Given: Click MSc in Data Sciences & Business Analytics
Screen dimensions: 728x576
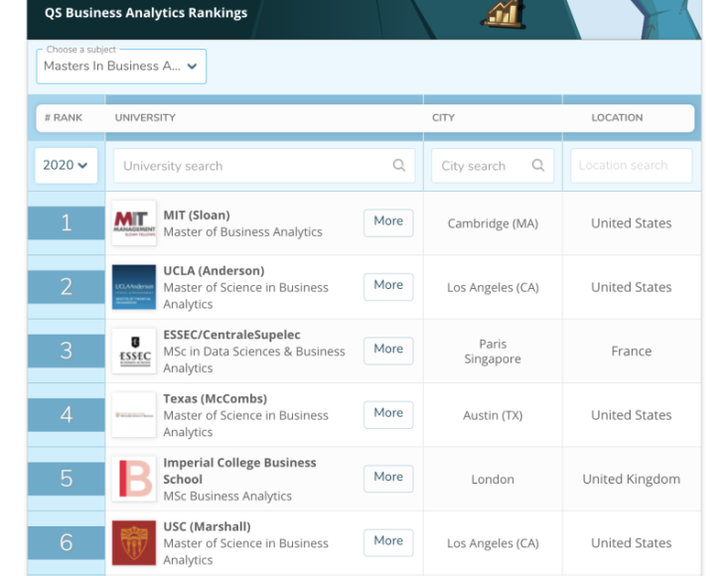Looking at the screenshot, I should [254, 360].
